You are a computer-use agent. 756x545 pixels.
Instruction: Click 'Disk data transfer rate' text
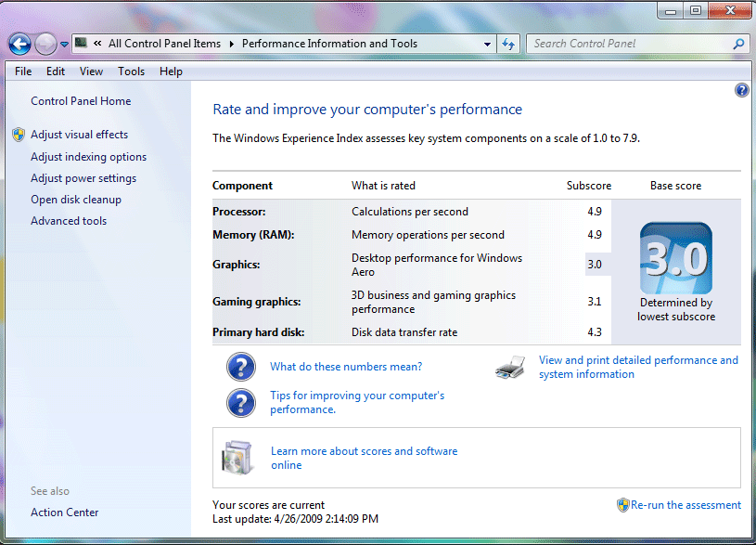click(404, 332)
